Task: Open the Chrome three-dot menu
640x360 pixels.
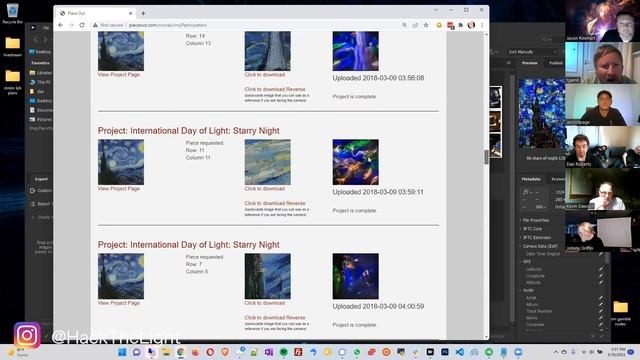Action: click(x=482, y=25)
